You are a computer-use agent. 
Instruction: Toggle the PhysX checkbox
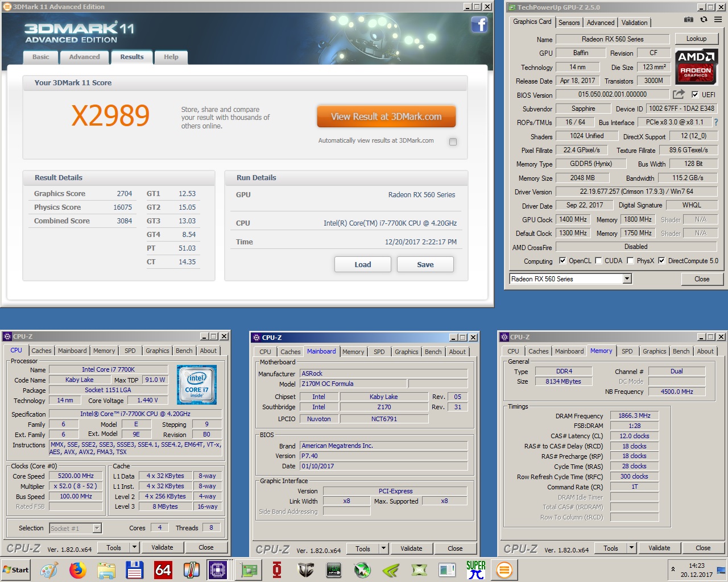click(630, 261)
